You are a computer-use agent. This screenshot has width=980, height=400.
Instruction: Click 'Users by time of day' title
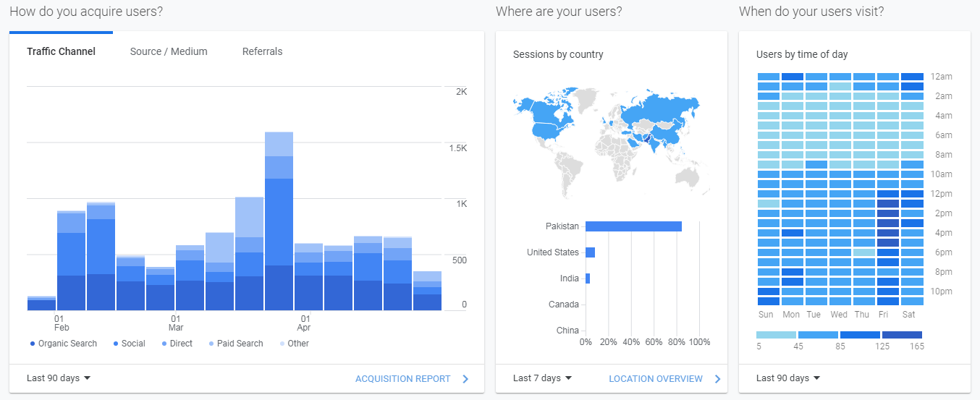(x=802, y=54)
